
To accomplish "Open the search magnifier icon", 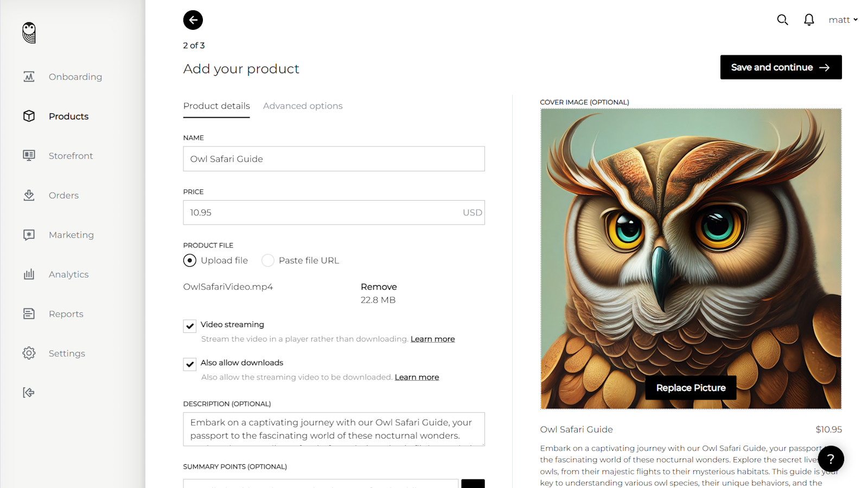I will click(x=782, y=19).
